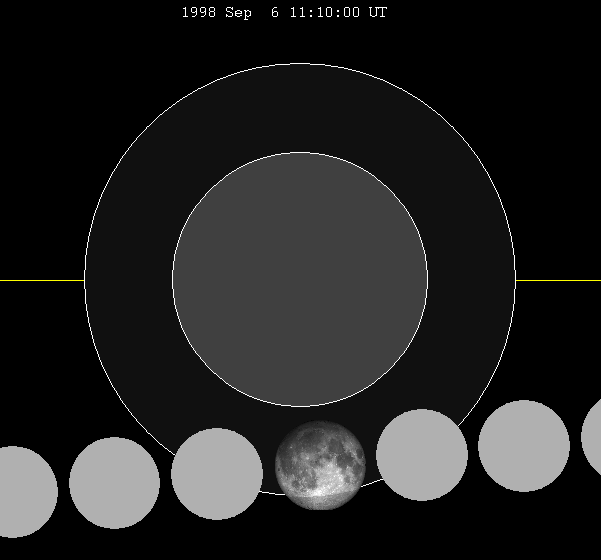
Task: Select the yellow ecliptic line on the left
Action: coord(42,280)
